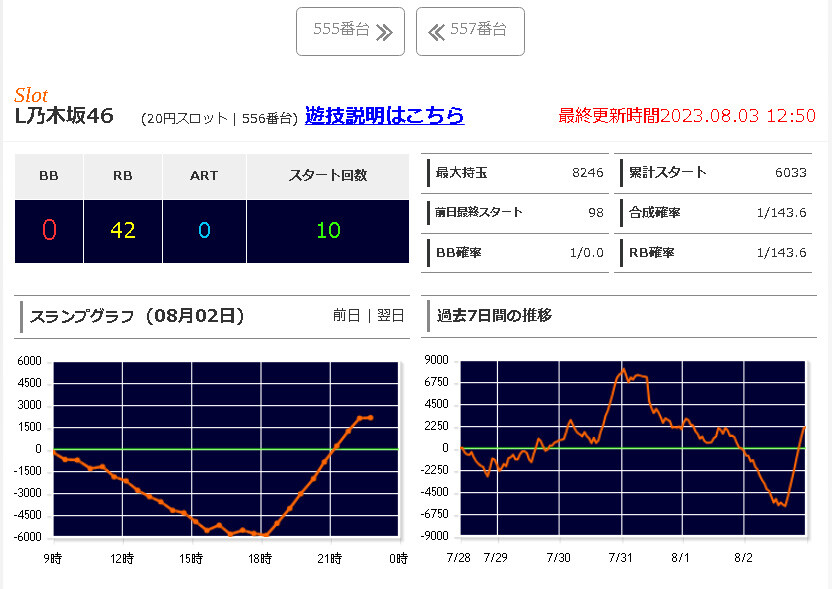The image size is (832, 589).
Task: Show previous day 前日 graph
Action: point(346,315)
